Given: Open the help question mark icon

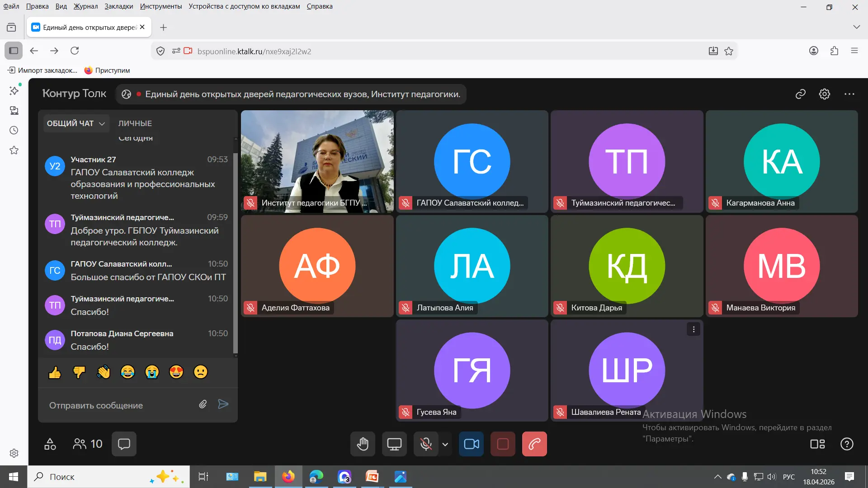Looking at the screenshot, I should [847, 444].
